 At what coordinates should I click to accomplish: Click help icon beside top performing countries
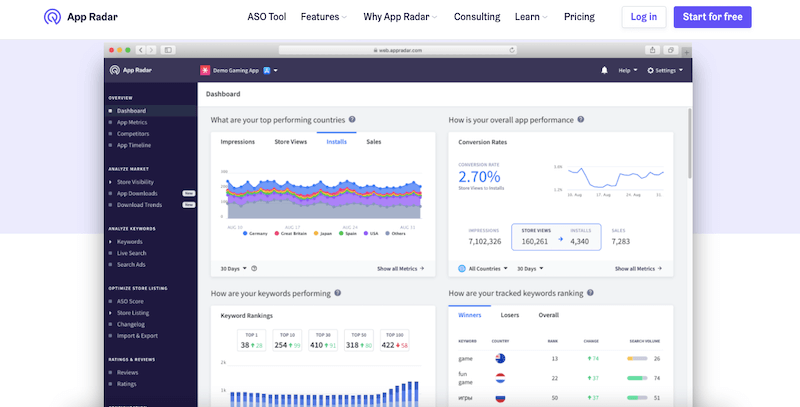[352, 119]
